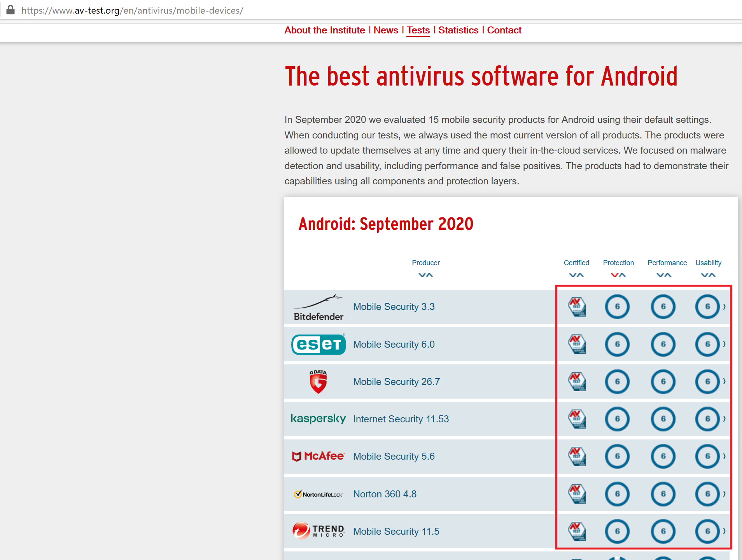
Task: Open the AV-TEST certified badge for McAfee
Action: [x=577, y=456]
